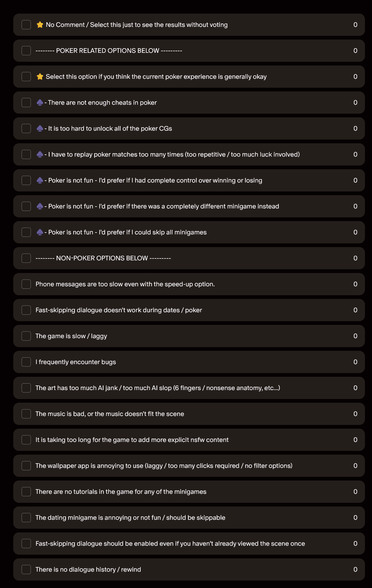
Task: Click the star icon on poker experience okay option
Action: point(40,77)
